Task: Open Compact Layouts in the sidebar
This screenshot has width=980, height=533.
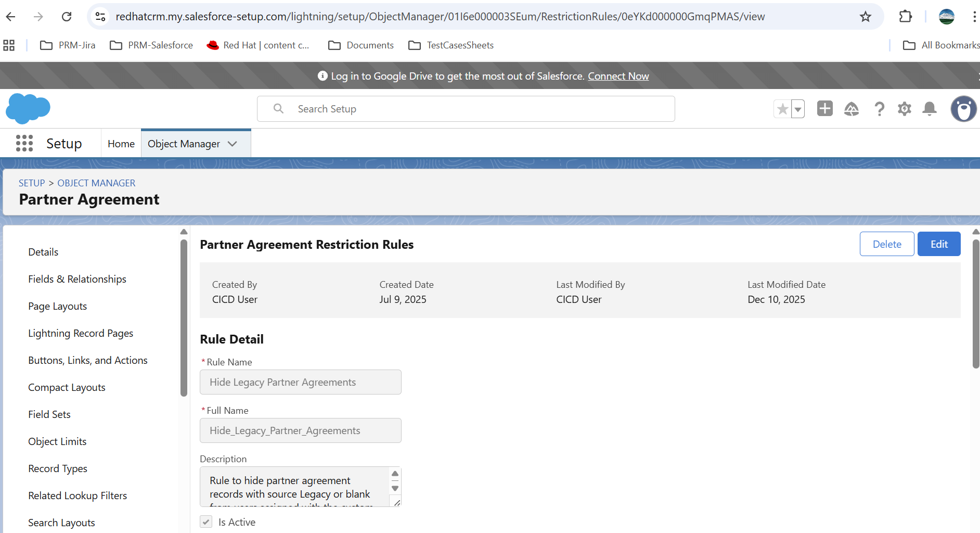Action: pos(67,387)
